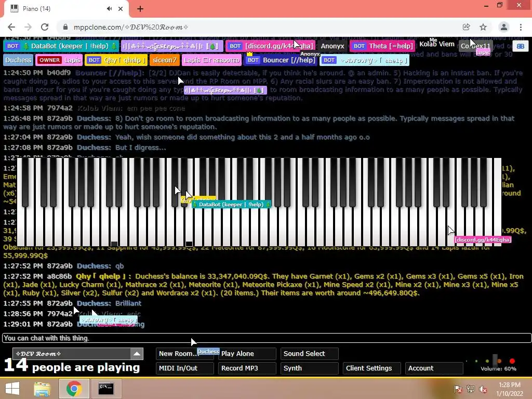Open the Sound Select menu
This screenshot has width=532, height=399.
(x=310, y=353)
